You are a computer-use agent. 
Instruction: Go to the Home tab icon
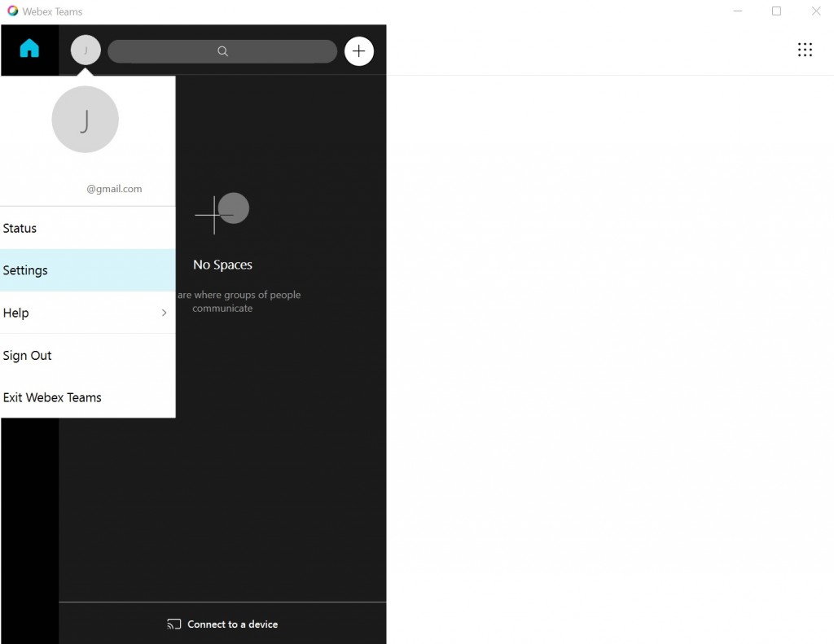[x=29, y=48]
